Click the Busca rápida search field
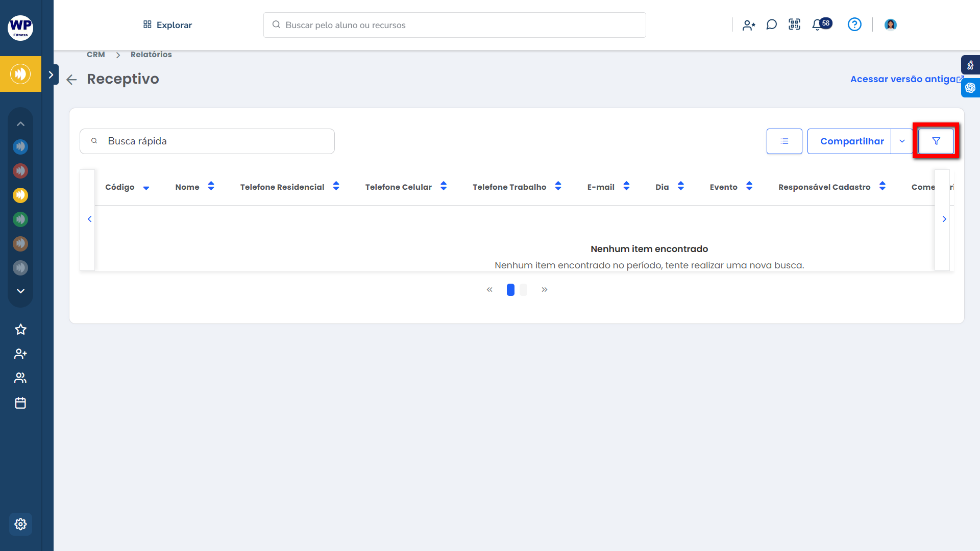Viewport: 980px width, 551px height. (207, 141)
